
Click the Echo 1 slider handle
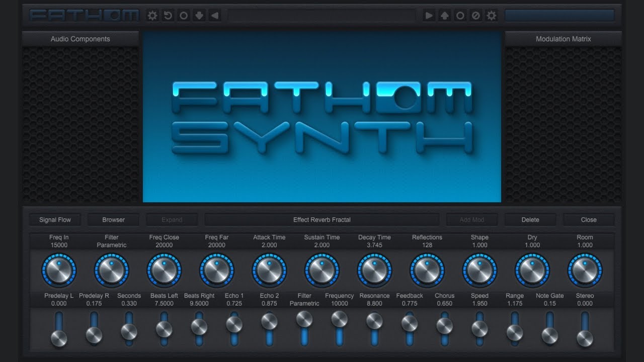tap(234, 324)
